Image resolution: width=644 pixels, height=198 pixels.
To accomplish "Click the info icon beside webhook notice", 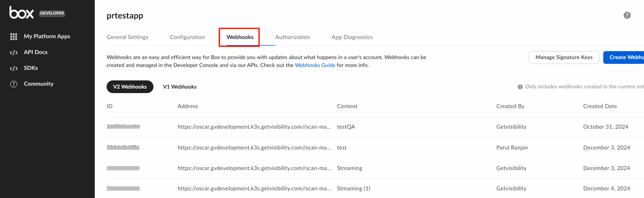I will (x=520, y=87).
